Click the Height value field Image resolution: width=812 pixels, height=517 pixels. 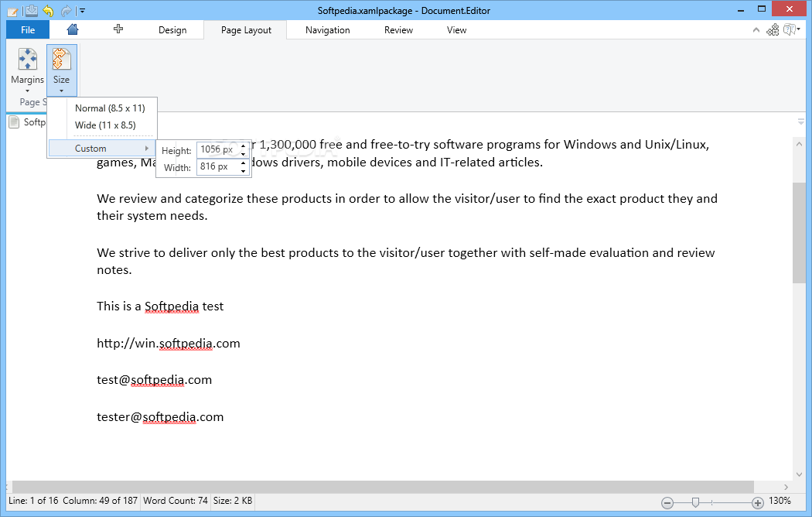coord(217,149)
